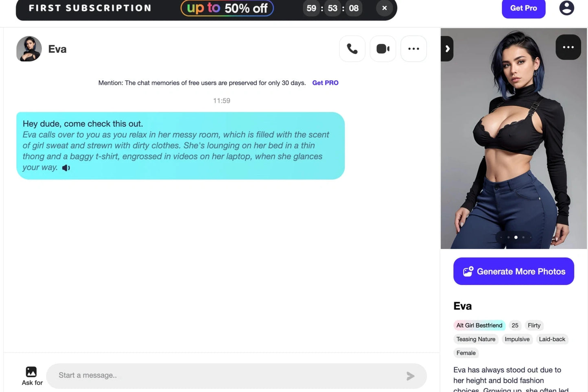Play audio of Eva's message
The image size is (588, 392).
point(66,168)
